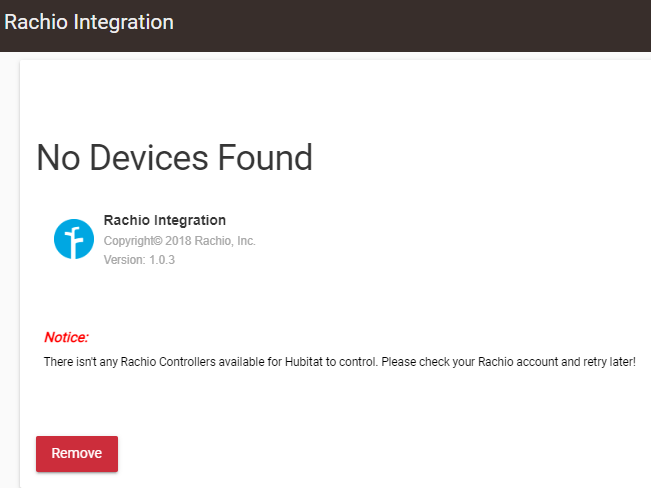Select the 'Rachio Integration' page header title

[x=89, y=22]
